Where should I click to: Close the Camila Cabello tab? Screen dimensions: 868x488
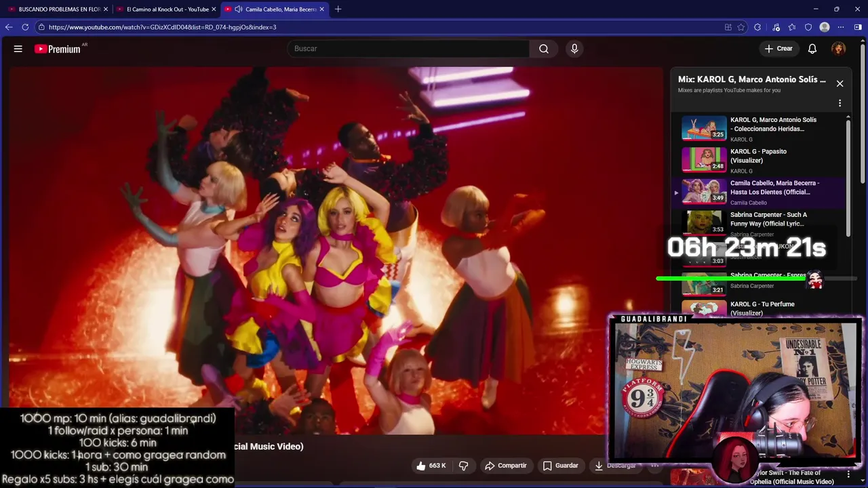pyautogui.click(x=322, y=9)
